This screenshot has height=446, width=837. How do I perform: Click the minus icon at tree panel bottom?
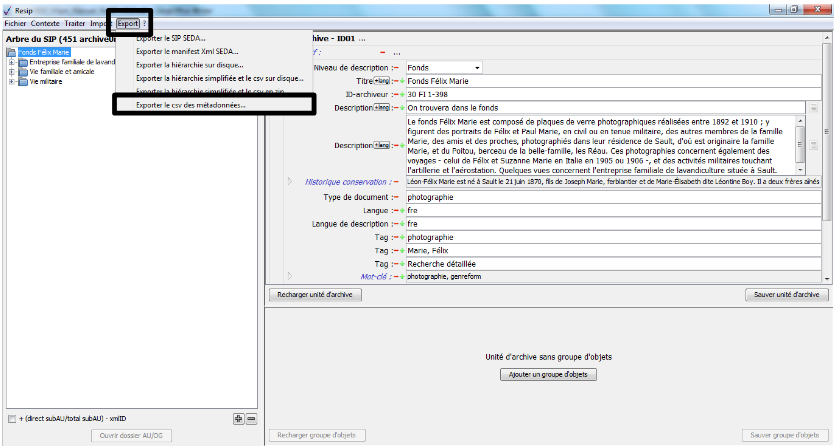click(251, 418)
